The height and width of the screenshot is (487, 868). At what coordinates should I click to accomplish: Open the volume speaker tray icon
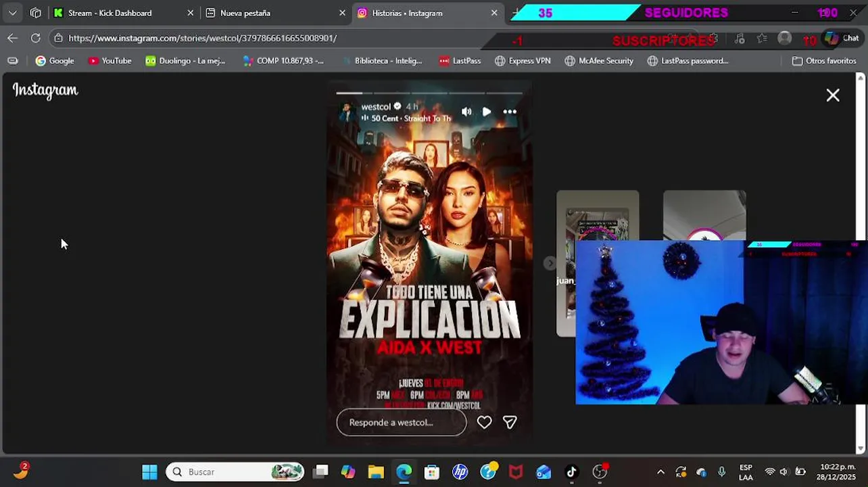tap(784, 472)
